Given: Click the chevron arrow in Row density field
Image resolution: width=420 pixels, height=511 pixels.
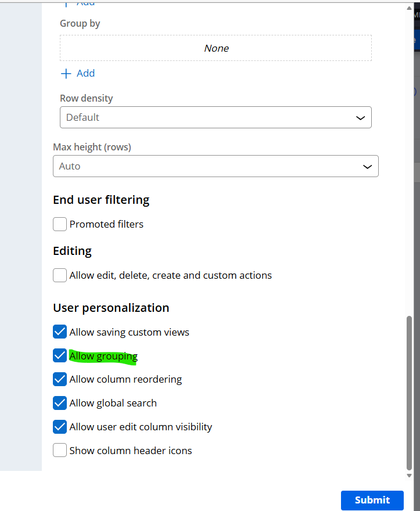Looking at the screenshot, I should click(x=360, y=118).
